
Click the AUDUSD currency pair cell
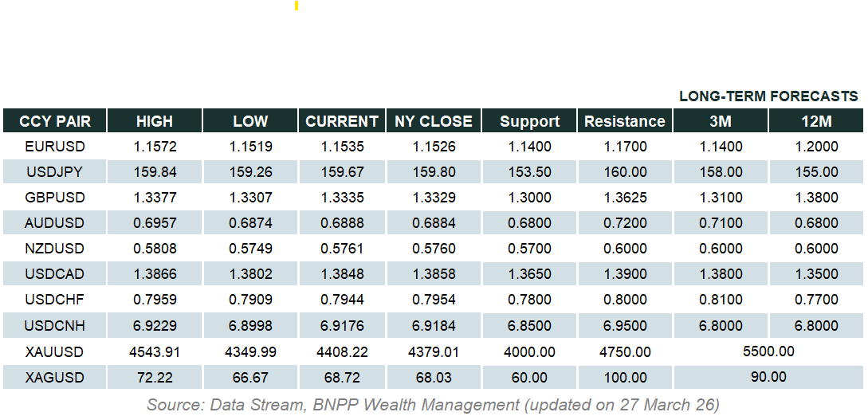pyautogui.click(x=55, y=223)
